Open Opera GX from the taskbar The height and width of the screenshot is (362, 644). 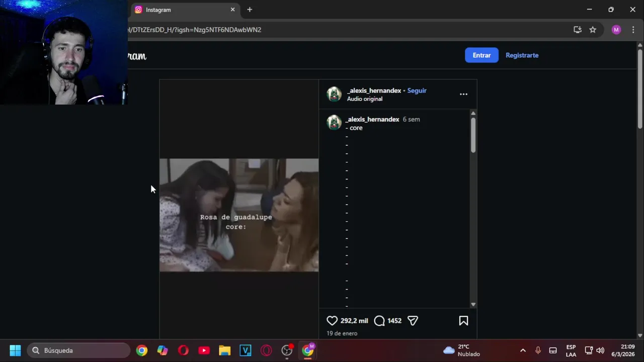[266, 350]
